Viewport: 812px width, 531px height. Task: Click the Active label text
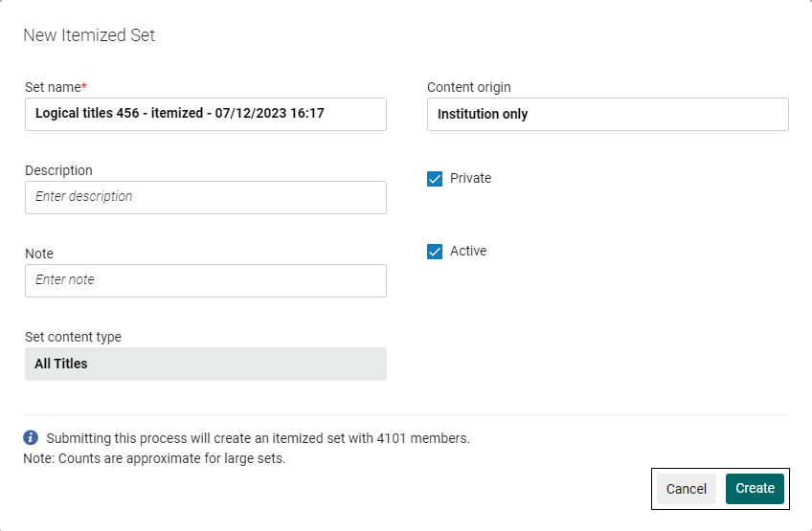[x=468, y=251]
